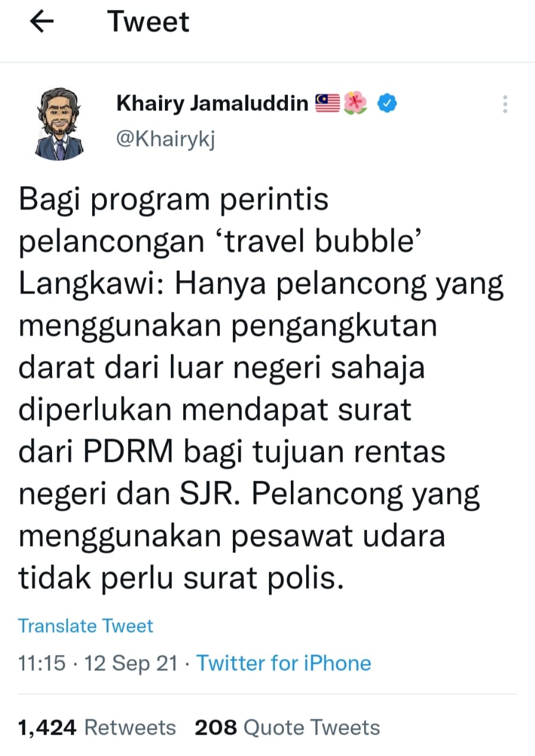Click the Tweet header title

pos(148,22)
